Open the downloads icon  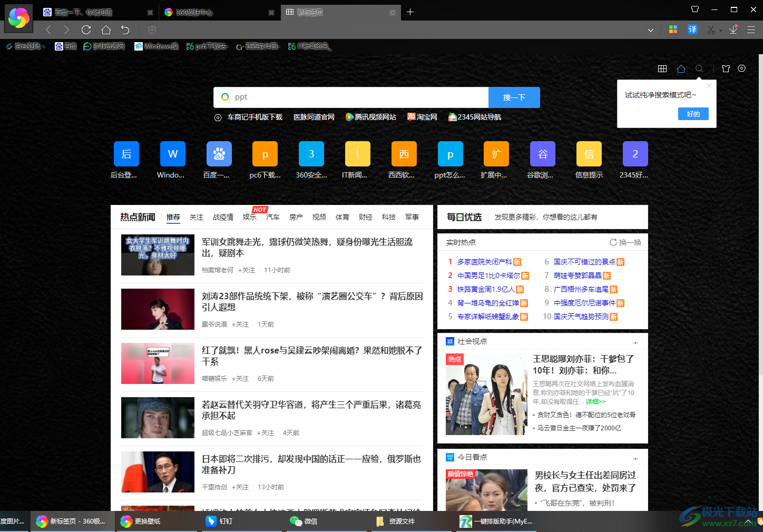point(733,30)
